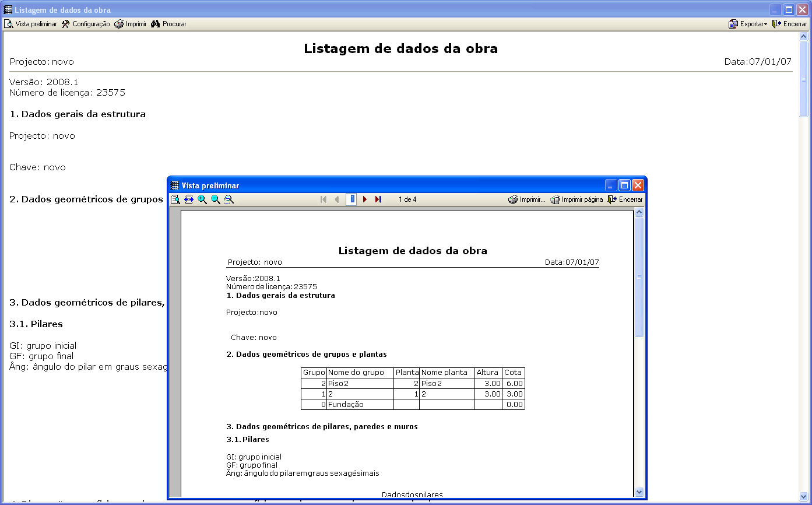The image size is (812, 505).
Task: Click the main window scrollbar up arrow
Action: coord(803,36)
